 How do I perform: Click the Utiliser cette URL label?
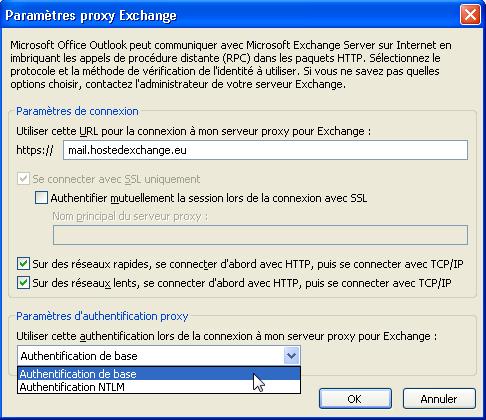(x=193, y=131)
